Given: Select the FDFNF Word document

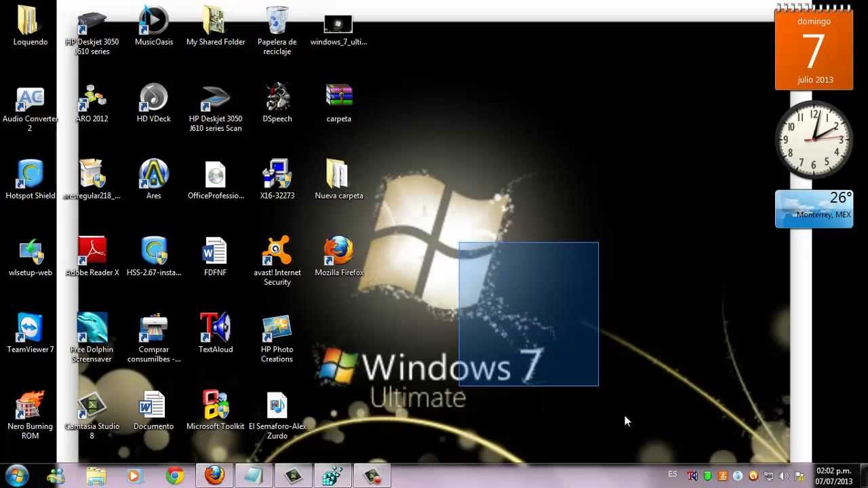Looking at the screenshot, I should point(216,257).
